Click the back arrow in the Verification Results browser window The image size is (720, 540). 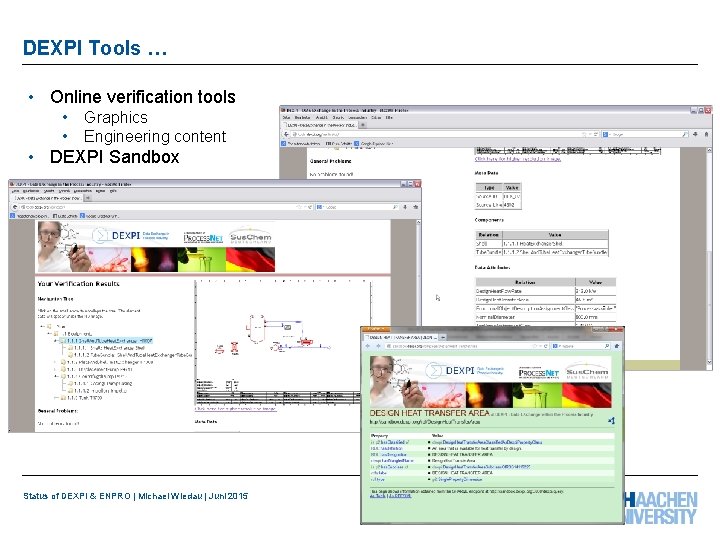[x=14, y=207]
